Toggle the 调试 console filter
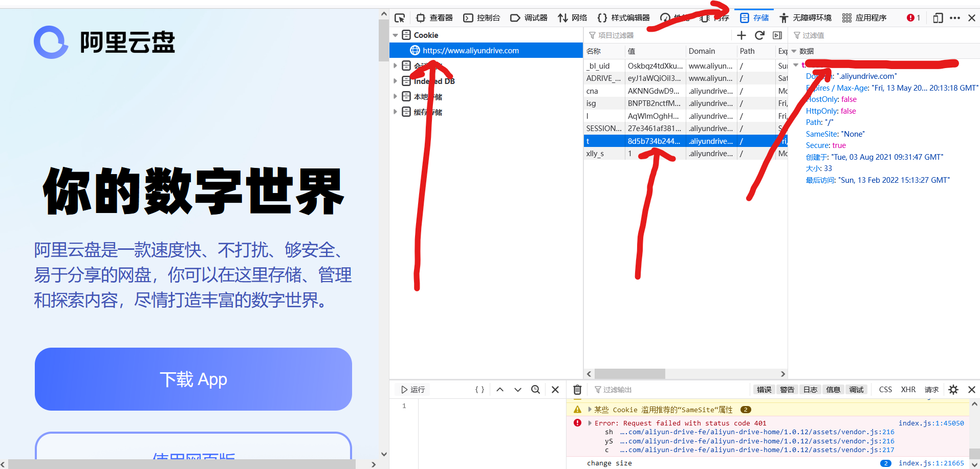Viewport: 980px width, 469px height. 856,390
